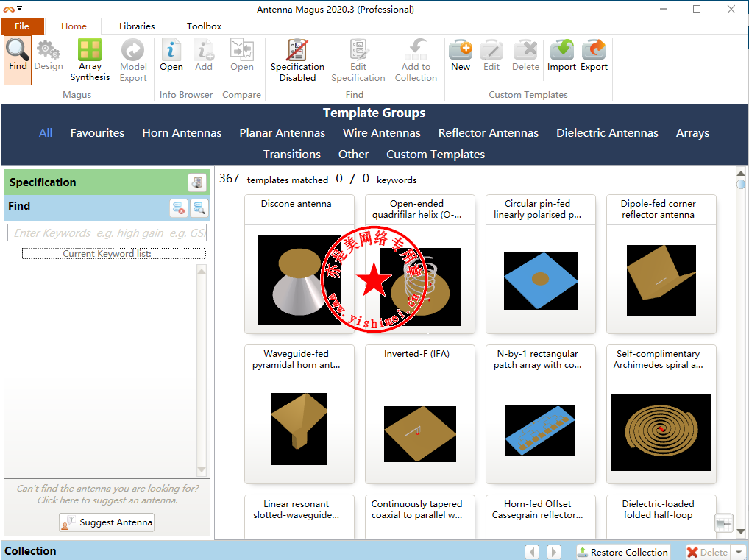Click the template list scroll-down arrow
The width and height of the screenshot is (749, 560).
click(x=741, y=531)
